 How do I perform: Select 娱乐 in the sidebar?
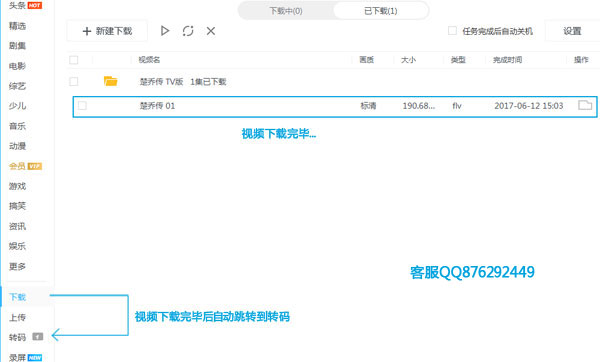(x=17, y=246)
